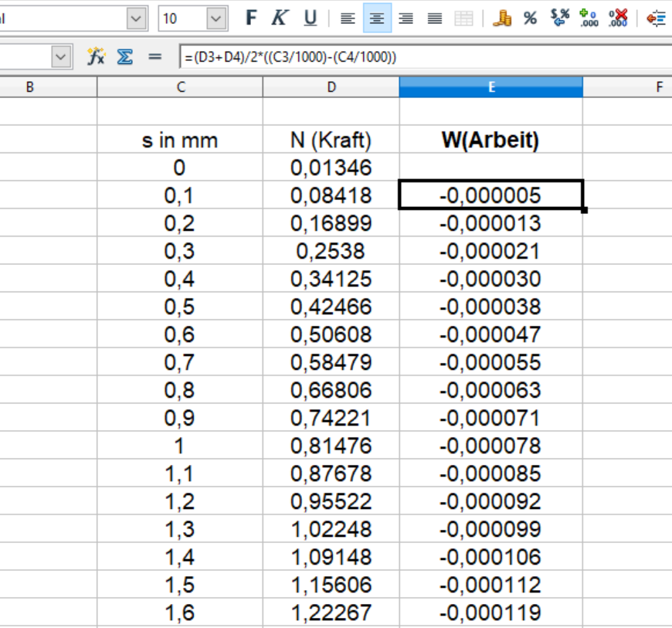Click the Sum (Sigma) icon
The height and width of the screenshot is (628, 672).
[124, 57]
